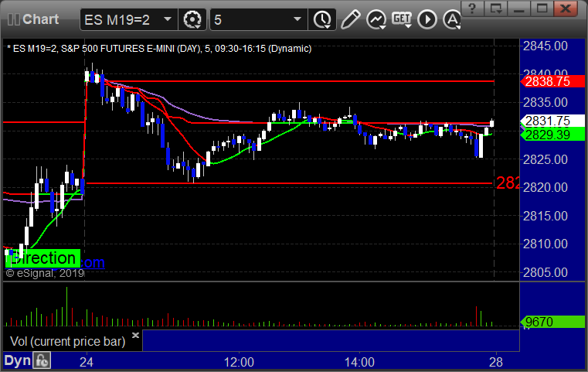Click the 2820.00 price axis label
Image resolution: width=588 pixels, height=372 pixels.
coord(546,187)
